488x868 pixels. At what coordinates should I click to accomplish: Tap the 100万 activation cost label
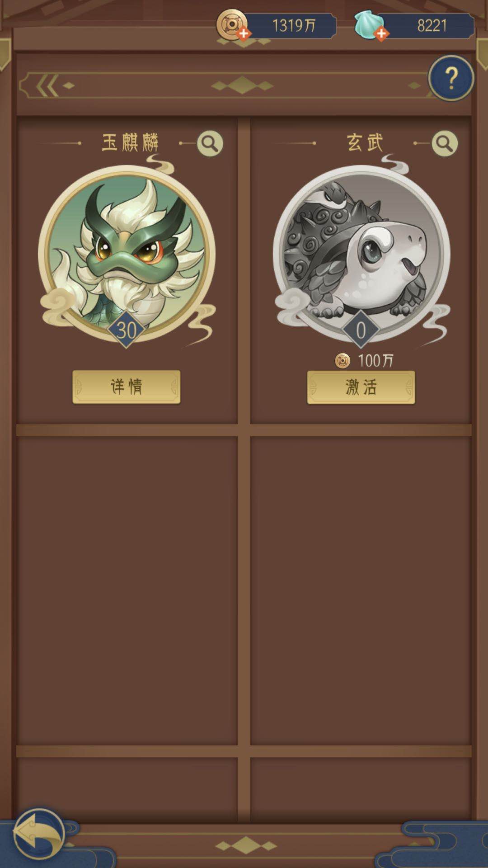click(375, 360)
